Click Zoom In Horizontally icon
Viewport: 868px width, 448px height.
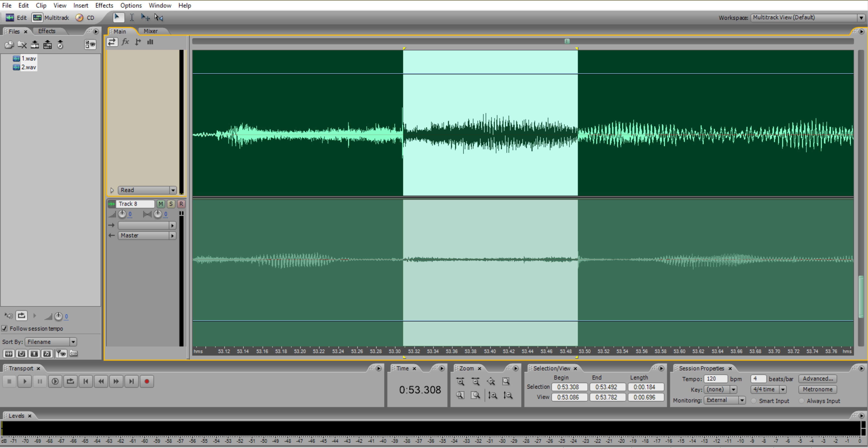[x=460, y=381]
